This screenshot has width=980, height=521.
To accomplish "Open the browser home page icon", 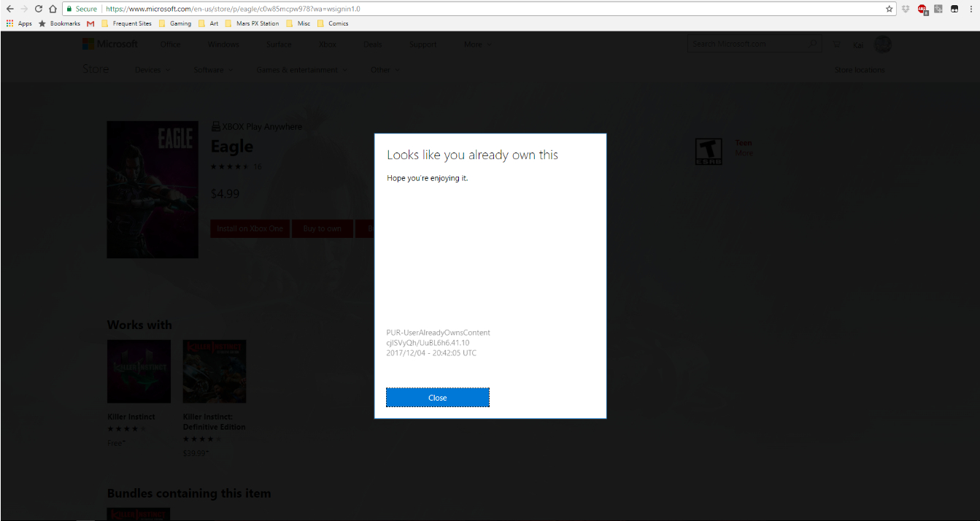I will click(x=53, y=9).
